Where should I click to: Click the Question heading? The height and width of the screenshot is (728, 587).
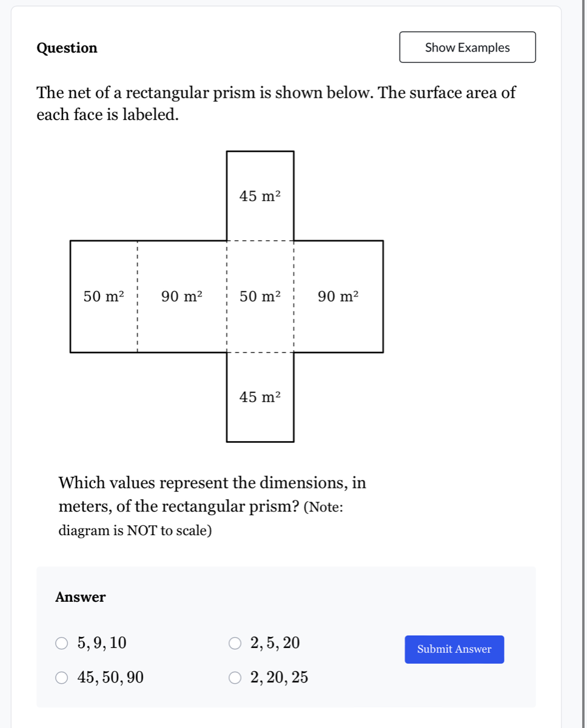click(x=67, y=48)
